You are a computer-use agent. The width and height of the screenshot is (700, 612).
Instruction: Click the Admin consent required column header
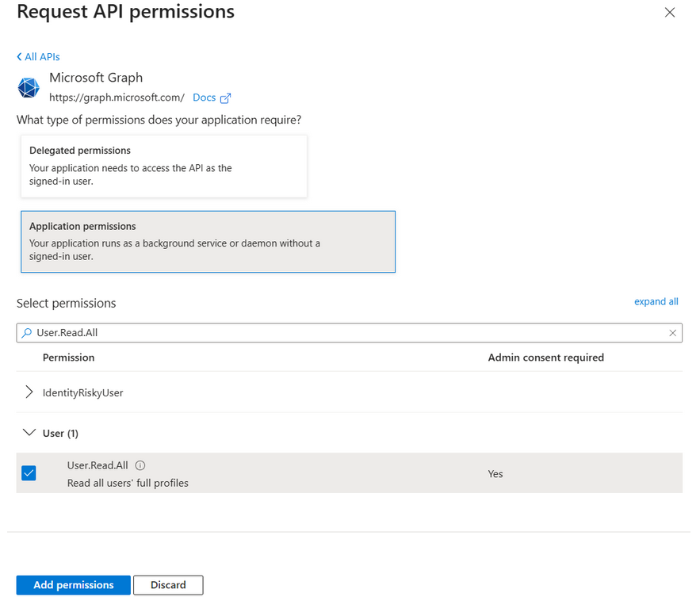[545, 358]
